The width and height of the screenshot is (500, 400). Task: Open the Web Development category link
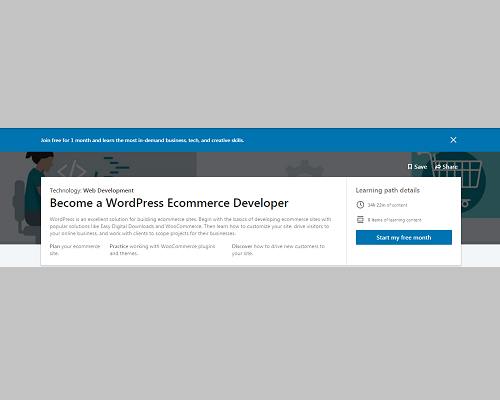tap(108, 190)
